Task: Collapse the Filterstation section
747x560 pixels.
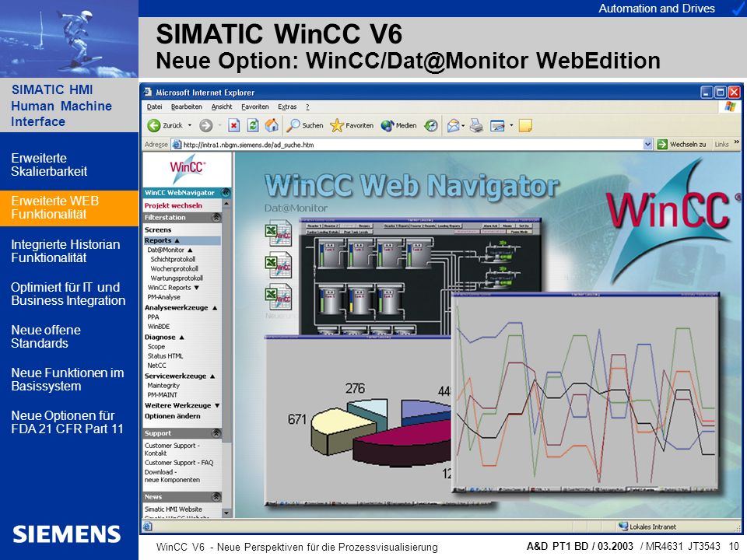Action: click(216, 217)
